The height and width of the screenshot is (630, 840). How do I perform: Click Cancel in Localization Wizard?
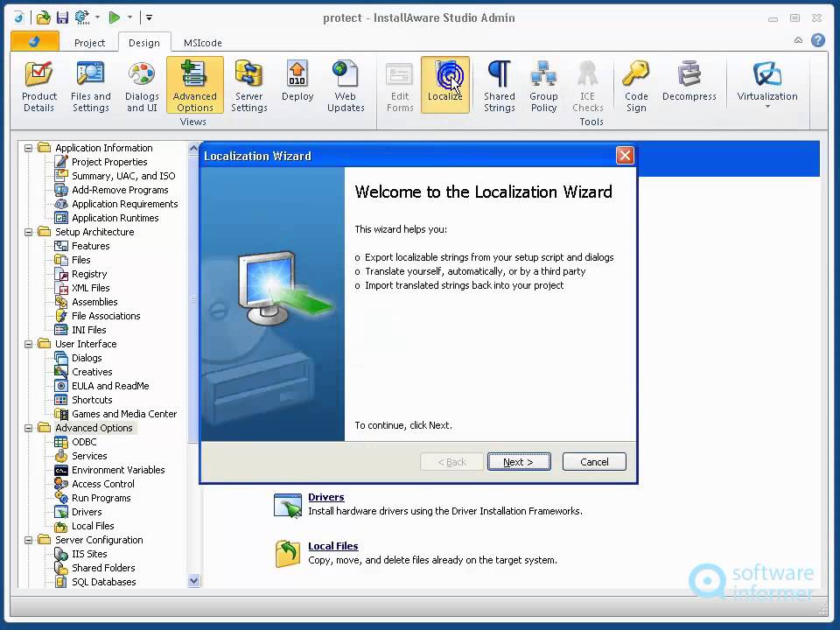point(594,462)
